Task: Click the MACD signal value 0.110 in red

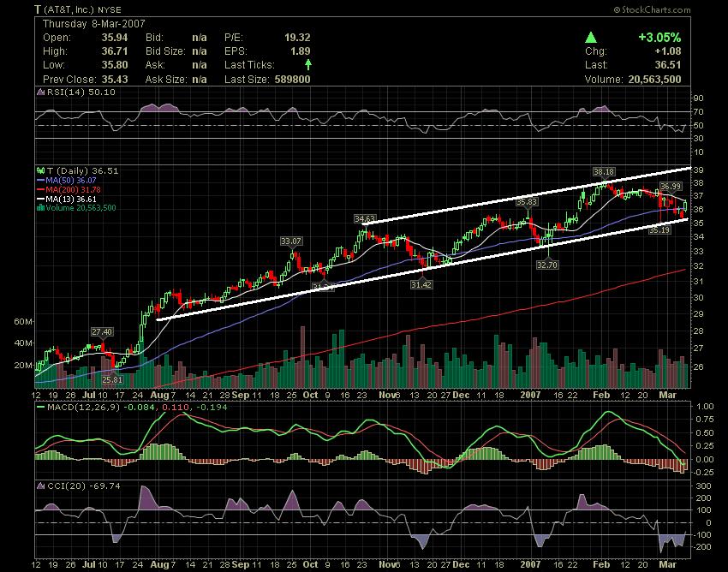Action: click(176, 408)
